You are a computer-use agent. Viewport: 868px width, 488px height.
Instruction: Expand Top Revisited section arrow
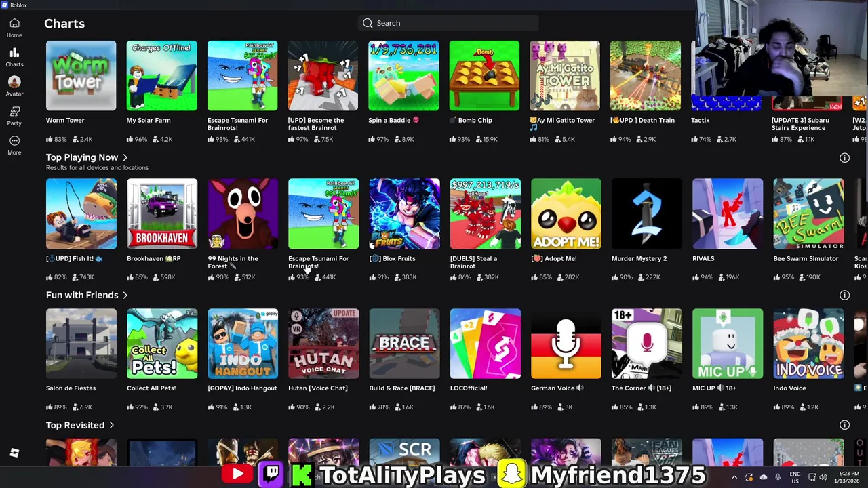click(111, 425)
